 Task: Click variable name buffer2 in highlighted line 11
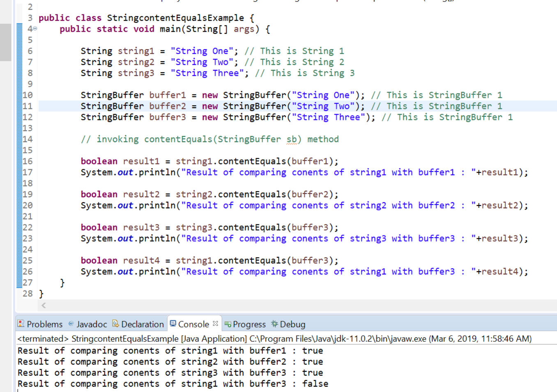[x=168, y=106]
